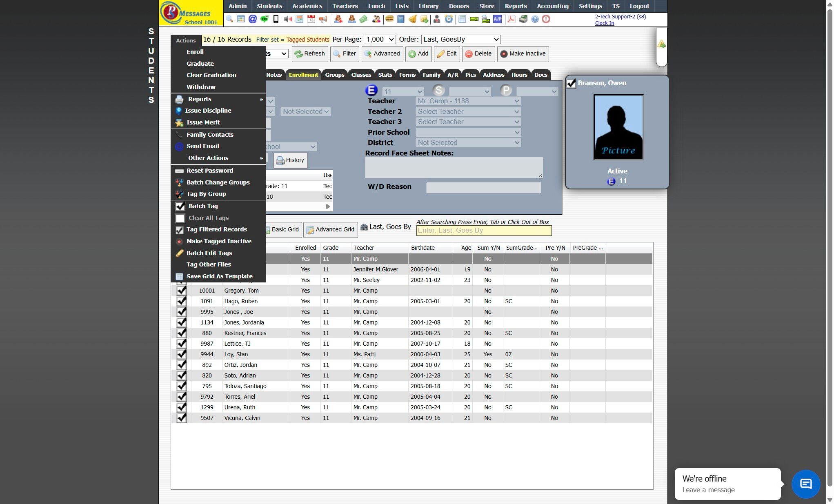This screenshot has width=834, height=504.
Task: Select Withdraw from the Actions menu
Action: (201, 87)
